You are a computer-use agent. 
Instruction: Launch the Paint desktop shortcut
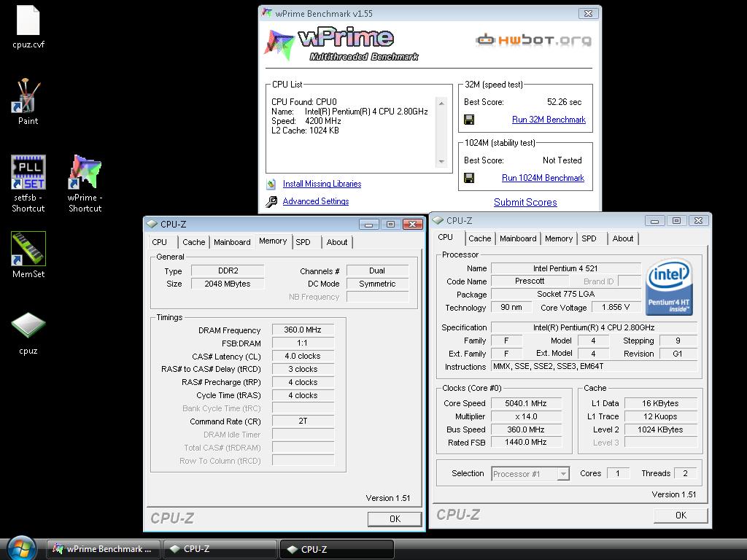[28, 102]
